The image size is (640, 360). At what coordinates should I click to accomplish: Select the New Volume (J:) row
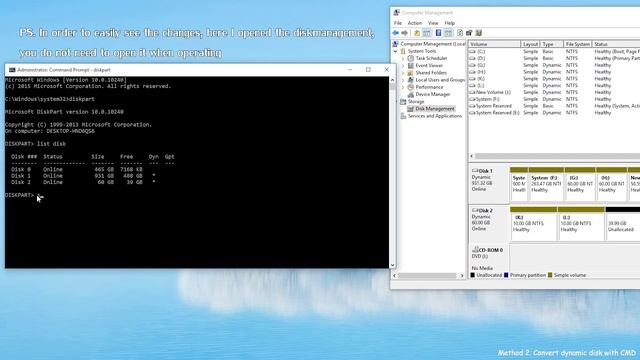[x=554, y=92]
